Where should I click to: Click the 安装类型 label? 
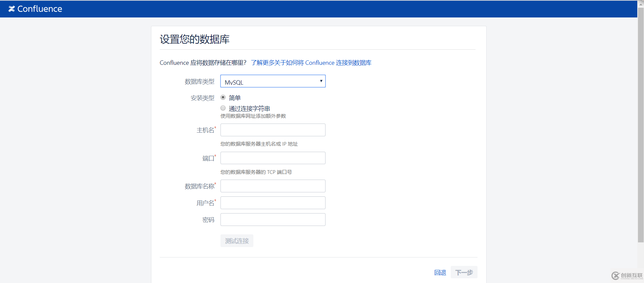(202, 98)
